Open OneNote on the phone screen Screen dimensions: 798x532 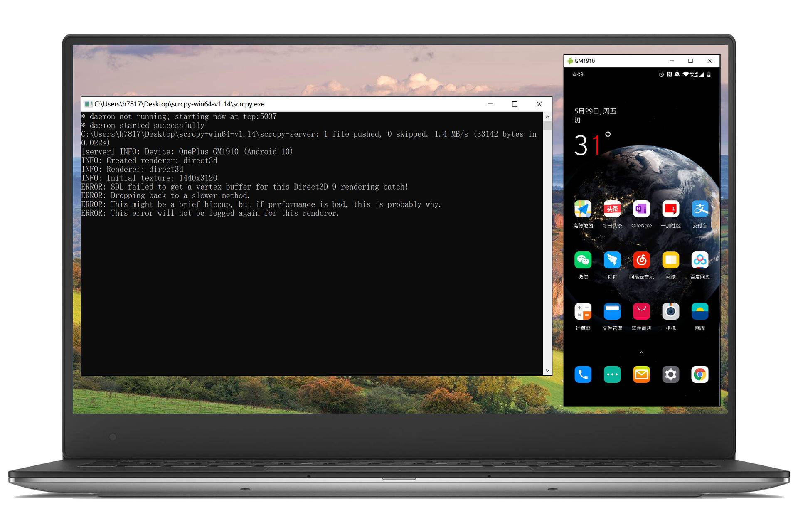pos(641,209)
